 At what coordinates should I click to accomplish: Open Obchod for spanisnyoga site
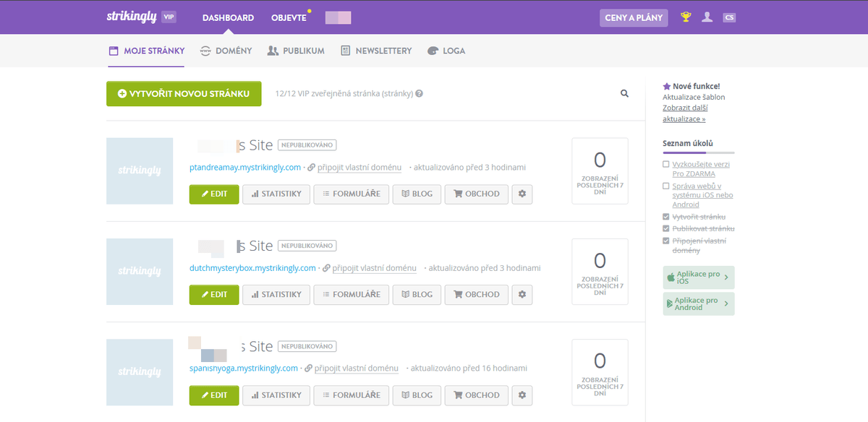[476, 395]
